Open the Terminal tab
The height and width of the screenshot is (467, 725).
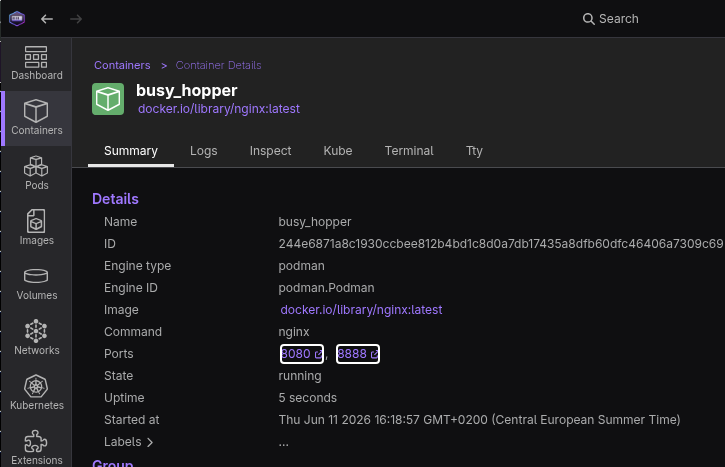[409, 151]
